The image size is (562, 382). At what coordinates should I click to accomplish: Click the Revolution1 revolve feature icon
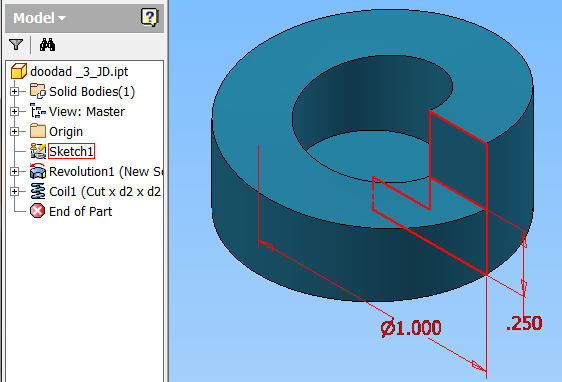coord(38,171)
